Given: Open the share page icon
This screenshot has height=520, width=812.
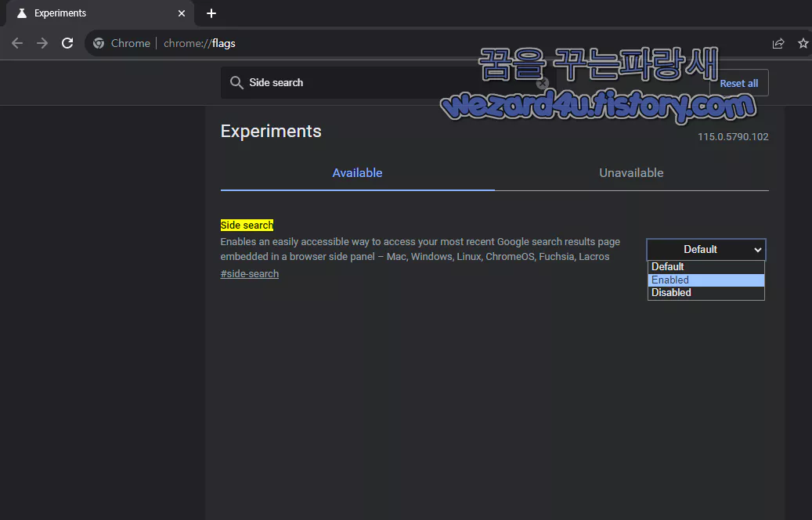Looking at the screenshot, I should click(778, 44).
